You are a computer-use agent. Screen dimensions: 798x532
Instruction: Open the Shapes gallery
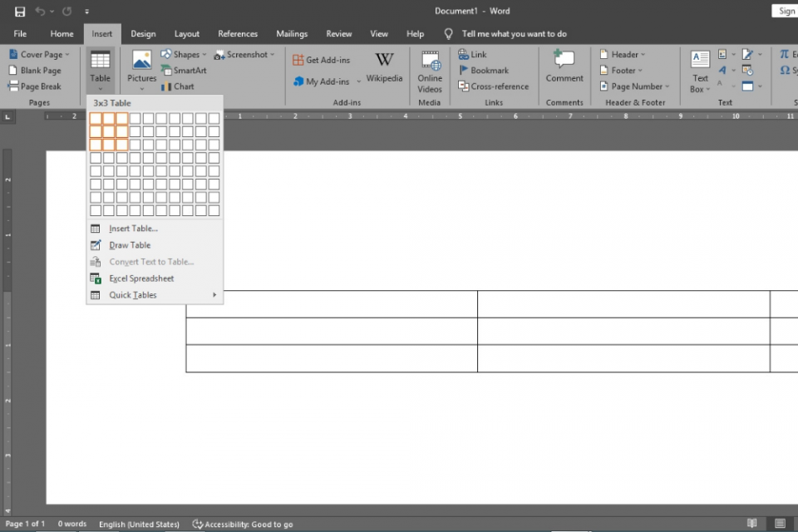coord(184,55)
